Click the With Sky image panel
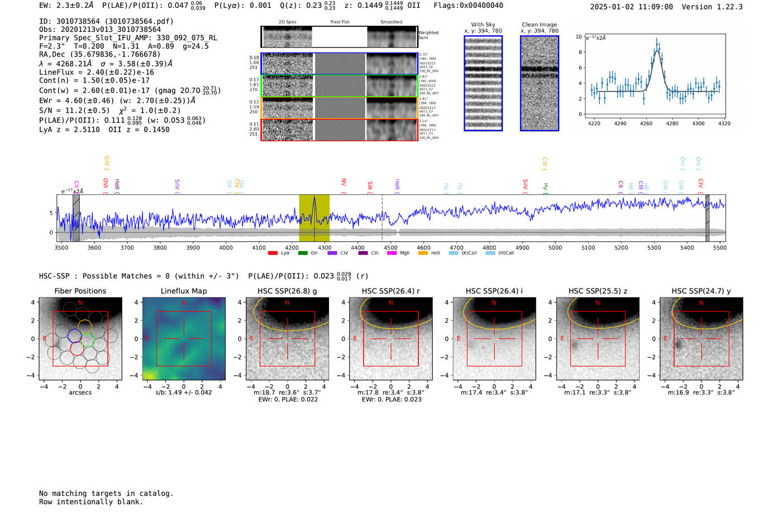Screen dimensions: 782x532 [483, 83]
